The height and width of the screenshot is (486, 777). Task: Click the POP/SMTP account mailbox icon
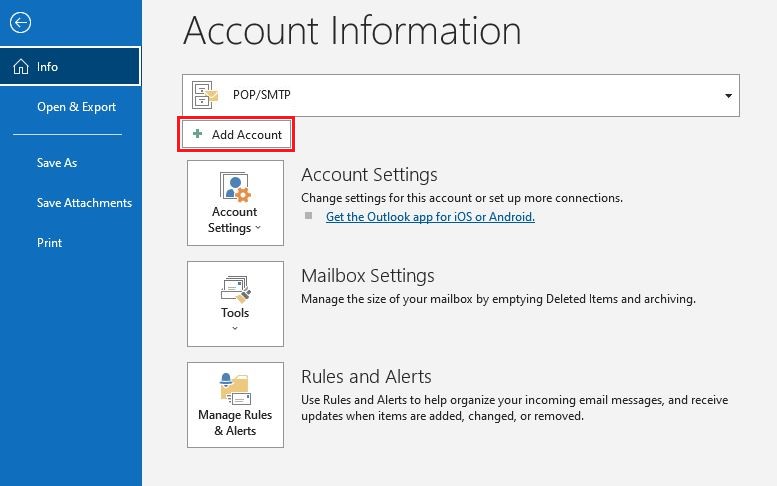tap(205, 95)
